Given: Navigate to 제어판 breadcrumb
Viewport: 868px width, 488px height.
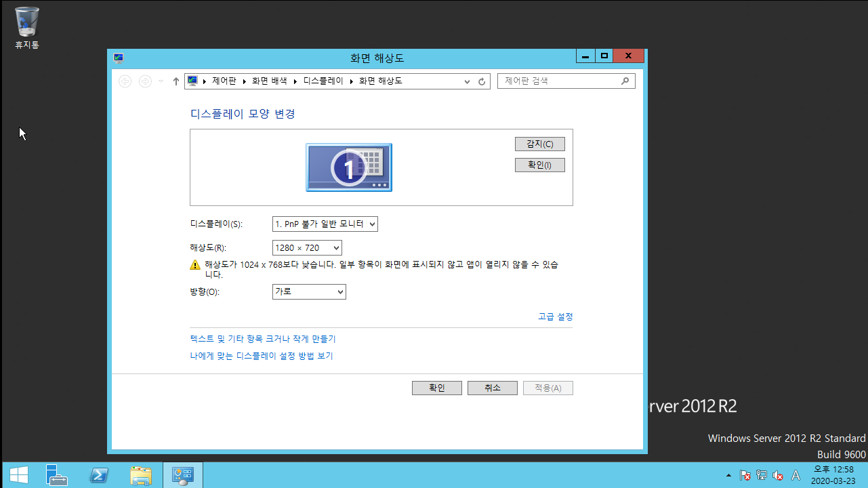Looking at the screenshot, I should pyautogui.click(x=224, y=81).
